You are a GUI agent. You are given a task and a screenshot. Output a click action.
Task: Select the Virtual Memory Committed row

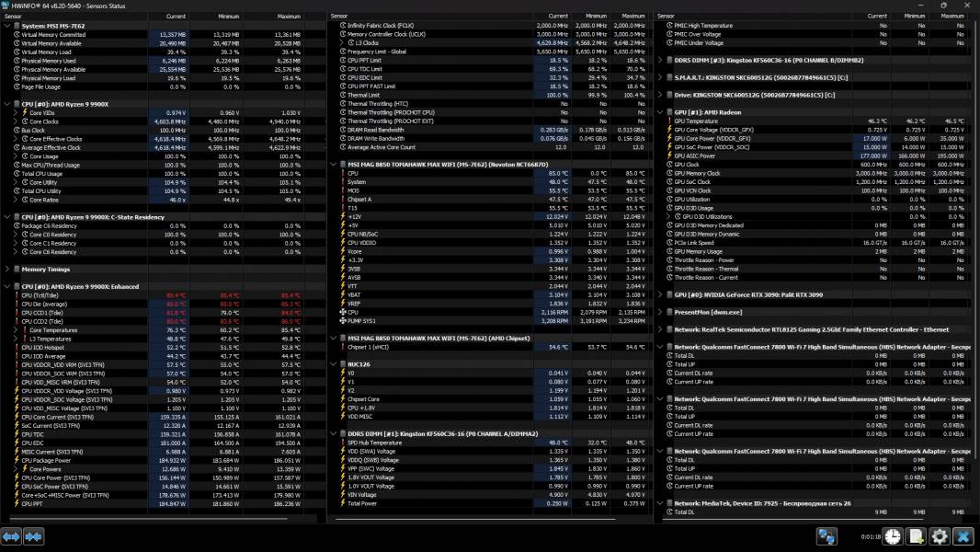point(163,34)
